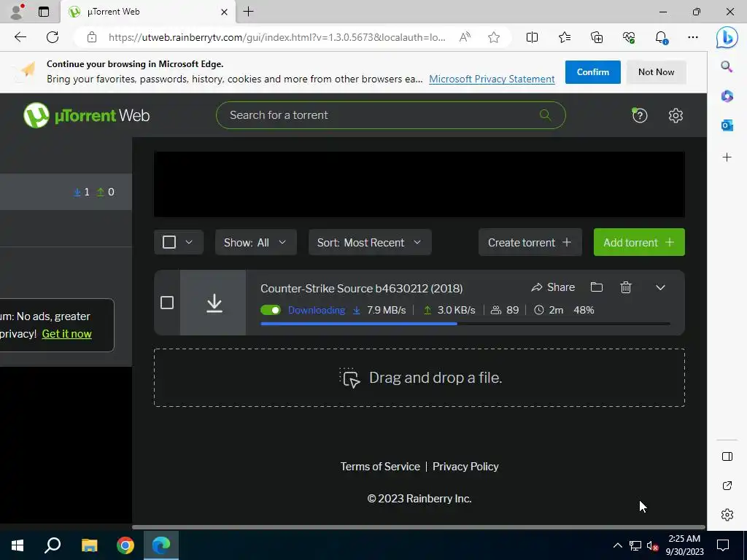The height and width of the screenshot is (560, 747).
Task: Open Microsoft Privacy Statement link
Action: click(x=492, y=79)
